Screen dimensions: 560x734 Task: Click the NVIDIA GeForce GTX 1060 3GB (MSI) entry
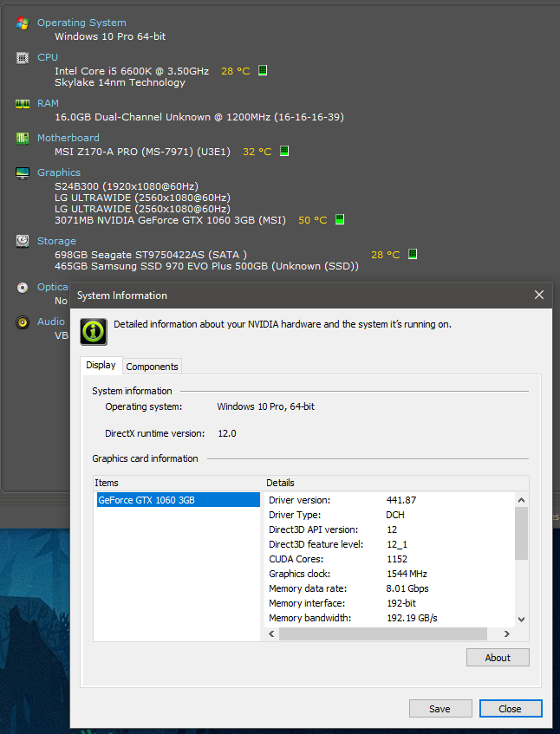[x=170, y=220]
